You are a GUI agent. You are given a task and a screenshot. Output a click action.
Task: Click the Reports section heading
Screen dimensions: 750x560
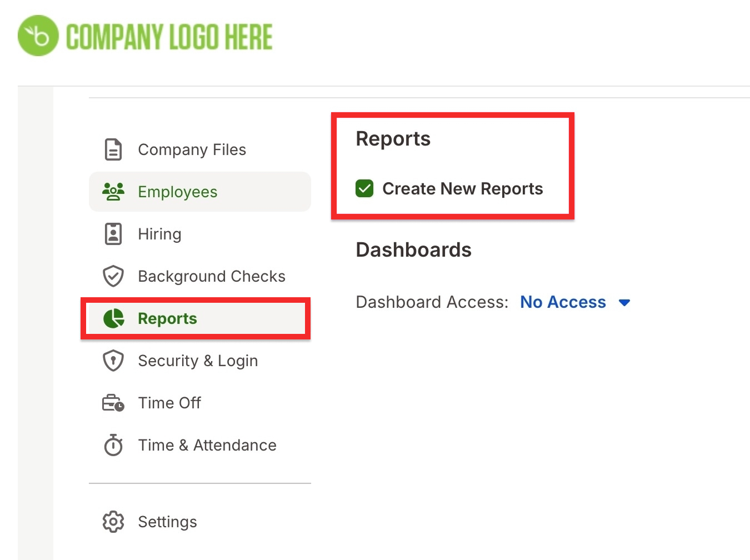(x=393, y=139)
